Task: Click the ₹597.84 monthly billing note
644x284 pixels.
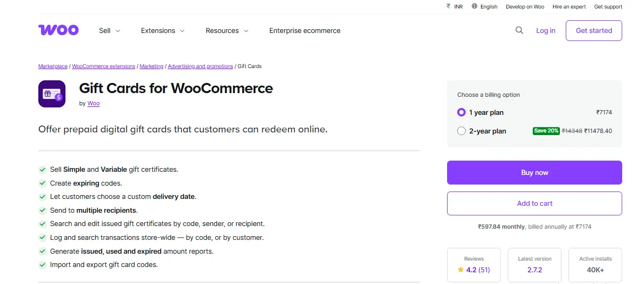Action: tap(534, 227)
